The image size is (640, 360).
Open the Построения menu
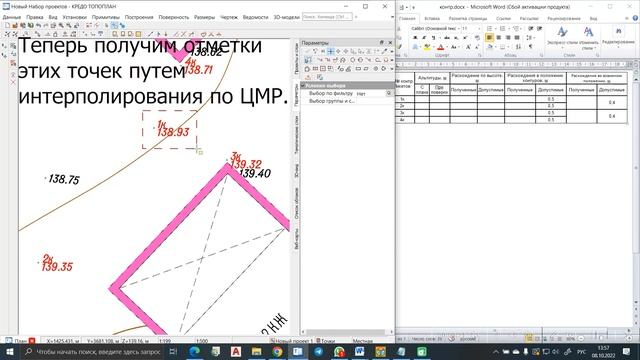pos(139,17)
